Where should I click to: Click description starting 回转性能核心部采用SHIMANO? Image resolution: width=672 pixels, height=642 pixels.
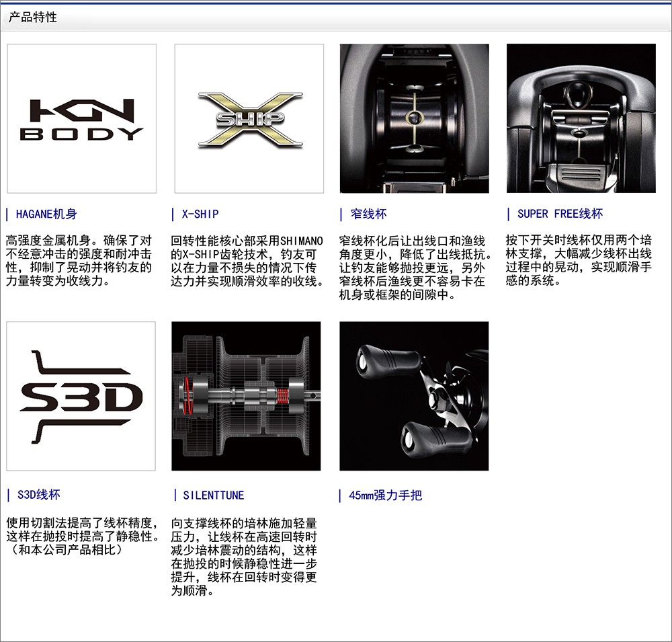pos(247,261)
